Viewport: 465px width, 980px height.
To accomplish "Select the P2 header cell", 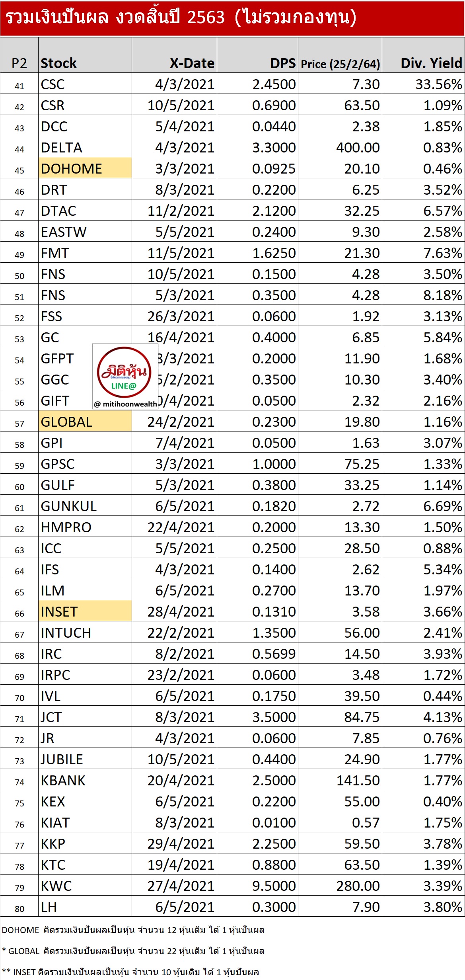I will (x=19, y=63).
